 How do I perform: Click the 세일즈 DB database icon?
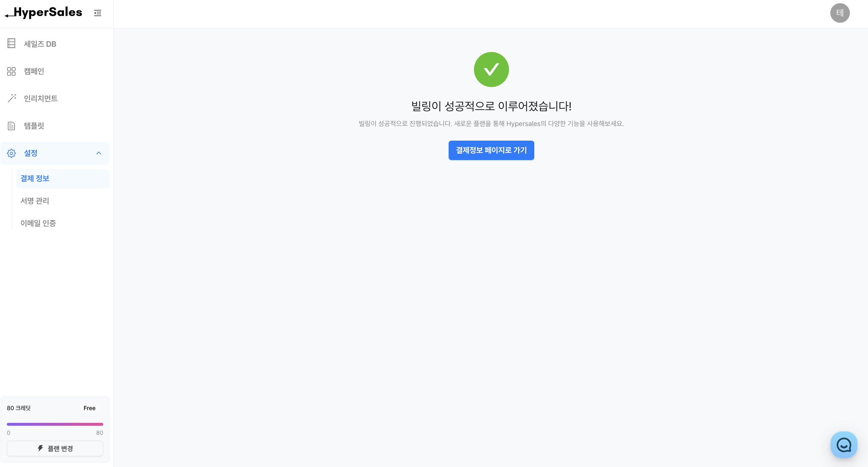click(x=11, y=44)
